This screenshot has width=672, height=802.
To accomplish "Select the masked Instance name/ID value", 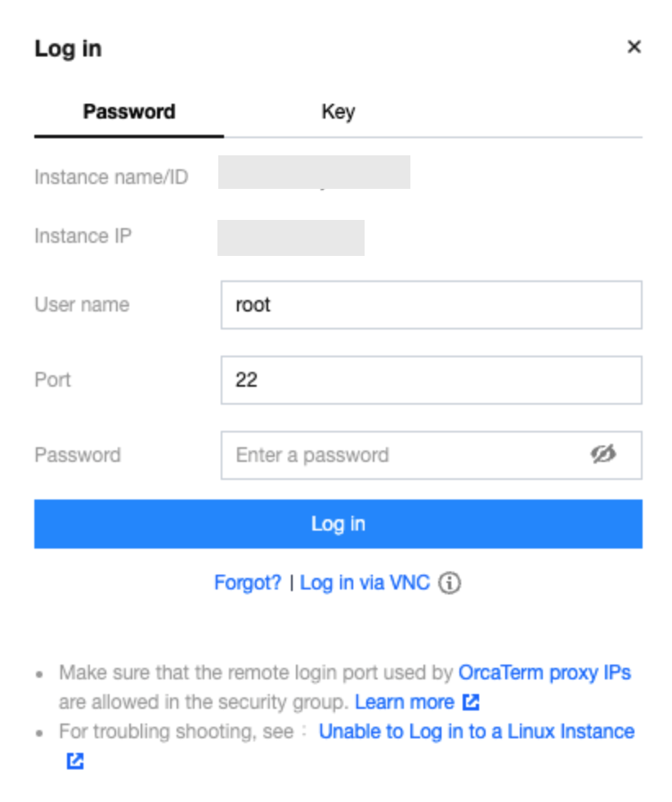I will click(x=314, y=172).
